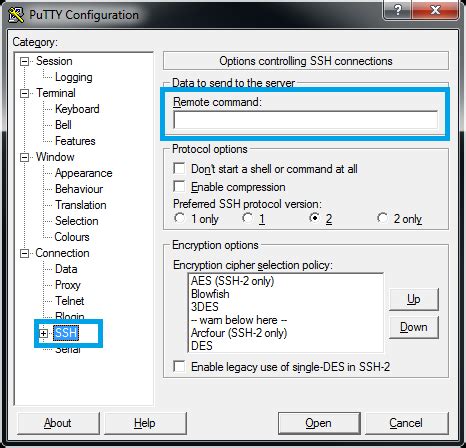Image resolution: width=466 pixels, height=448 pixels.
Task: Click the PuTTY icon in title bar
Action: (x=15, y=15)
